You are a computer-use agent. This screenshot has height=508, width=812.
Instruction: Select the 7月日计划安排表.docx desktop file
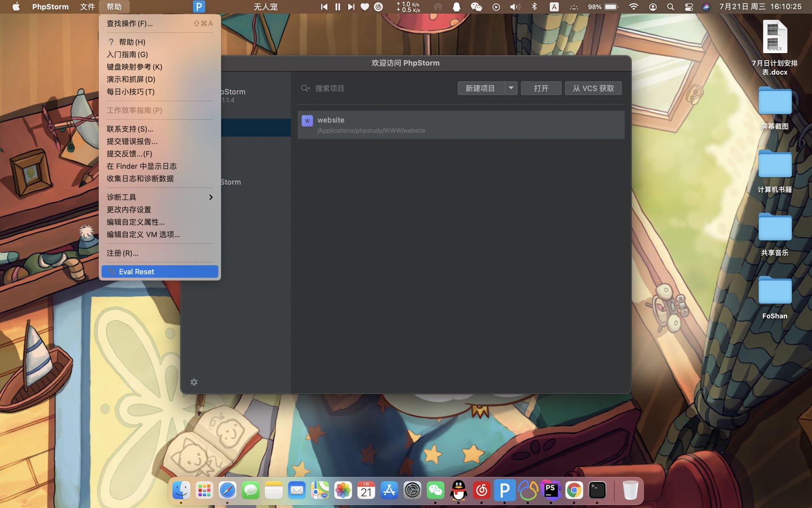pos(775,47)
